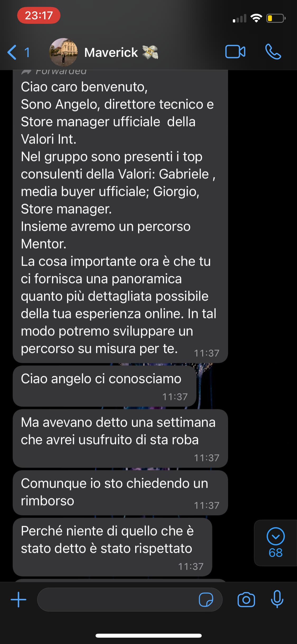Image resolution: width=297 pixels, height=644 pixels.
Task: Start a video call with Maverick
Action: tap(235, 52)
